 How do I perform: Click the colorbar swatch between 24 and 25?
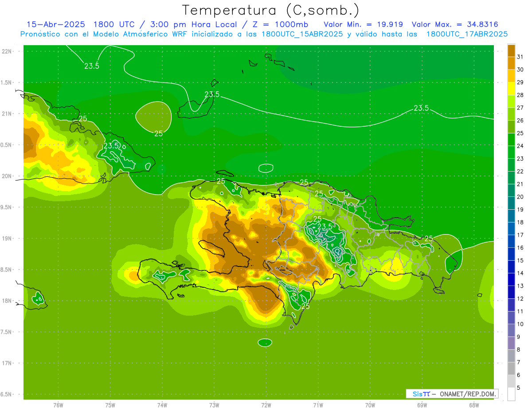(511, 140)
